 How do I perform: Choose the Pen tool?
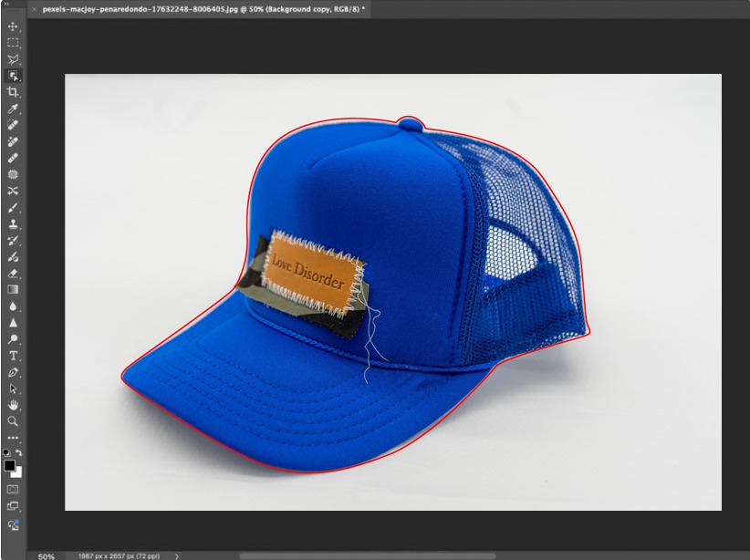13,372
